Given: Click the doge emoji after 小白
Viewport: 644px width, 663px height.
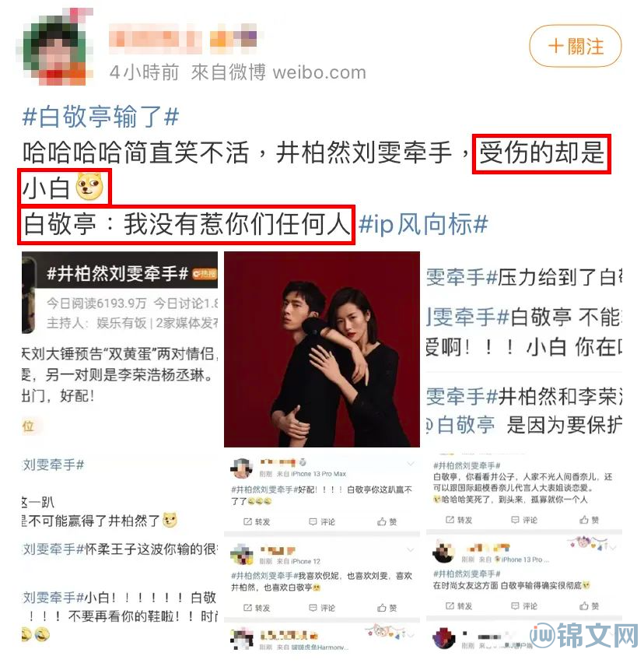Looking at the screenshot, I should (x=89, y=187).
